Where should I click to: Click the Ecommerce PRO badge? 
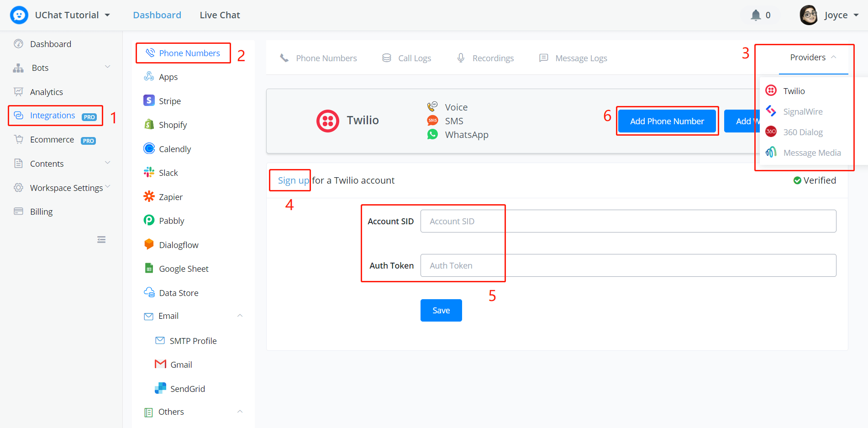point(88,141)
